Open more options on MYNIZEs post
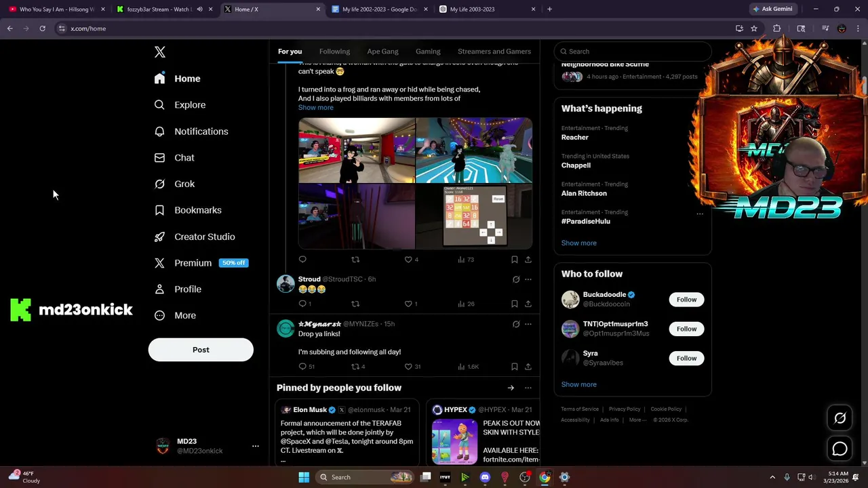 [x=528, y=324]
